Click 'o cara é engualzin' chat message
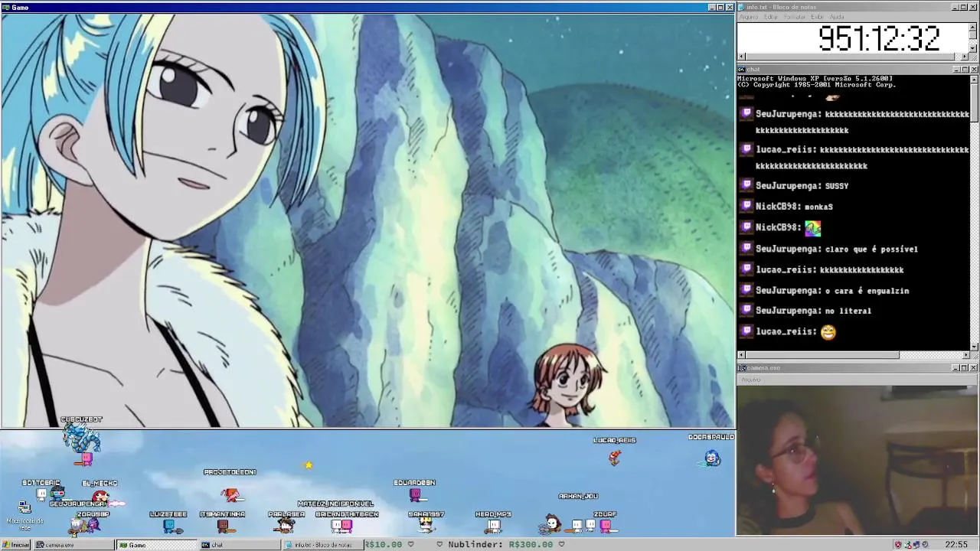 [x=867, y=291]
